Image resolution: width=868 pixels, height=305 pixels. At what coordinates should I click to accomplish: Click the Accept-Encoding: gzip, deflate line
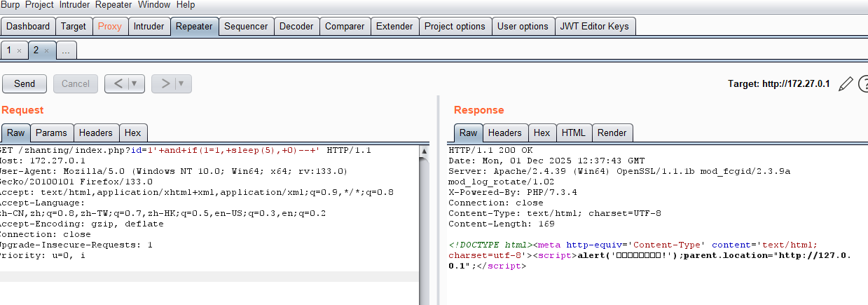[x=81, y=224]
